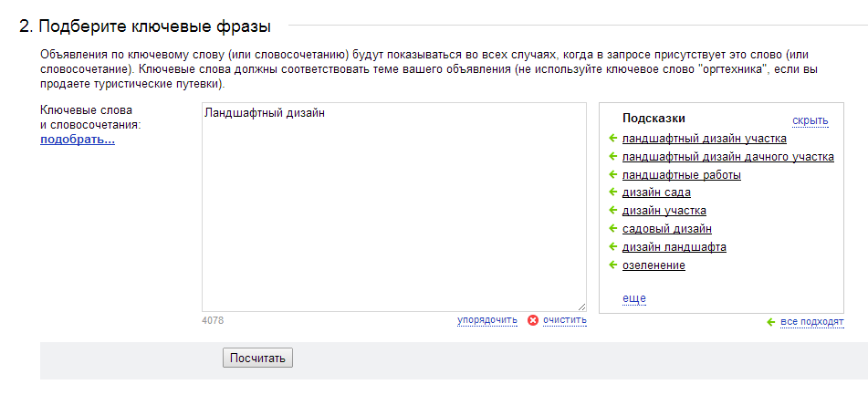Select the озеленение hint link

(x=654, y=265)
